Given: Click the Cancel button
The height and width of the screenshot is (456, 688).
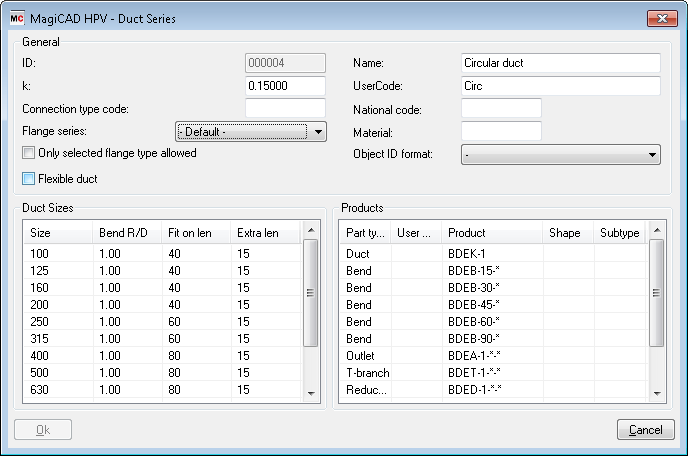Looking at the screenshot, I should tap(645, 430).
